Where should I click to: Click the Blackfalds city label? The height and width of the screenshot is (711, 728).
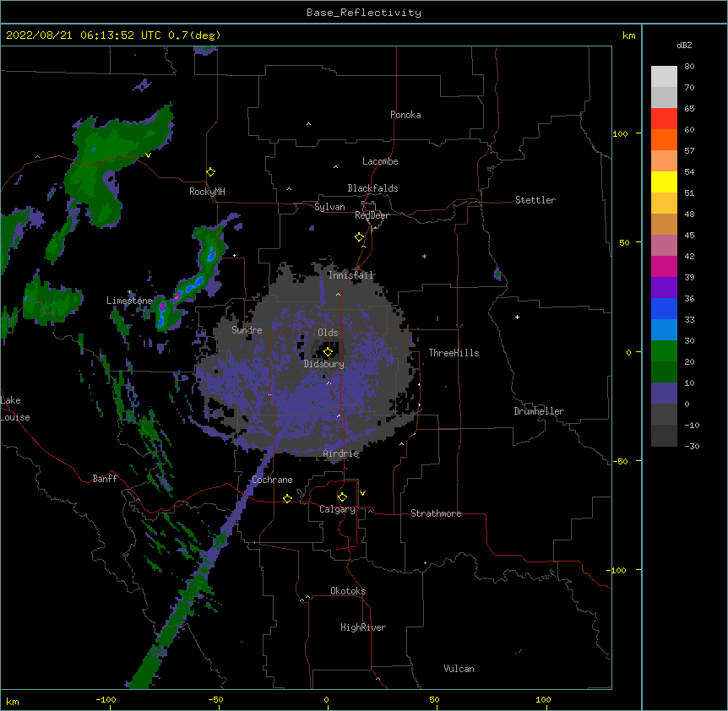click(x=372, y=188)
